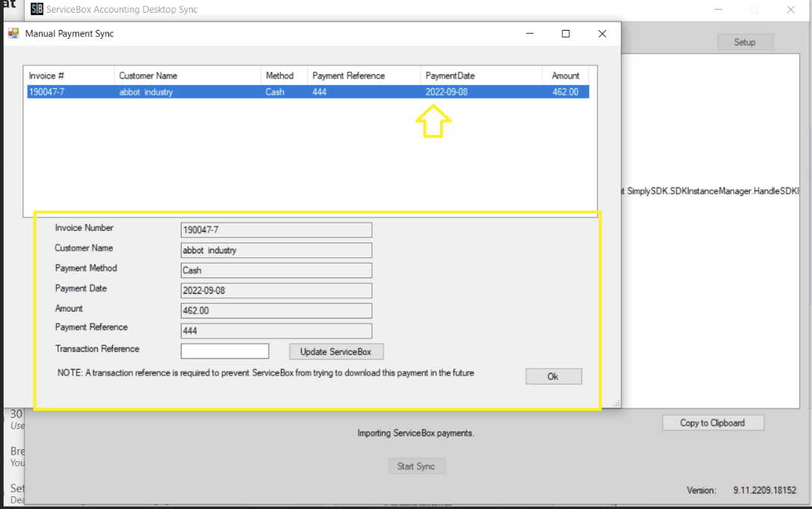Confirm with the Ok button
The height and width of the screenshot is (509, 812).
(554, 376)
